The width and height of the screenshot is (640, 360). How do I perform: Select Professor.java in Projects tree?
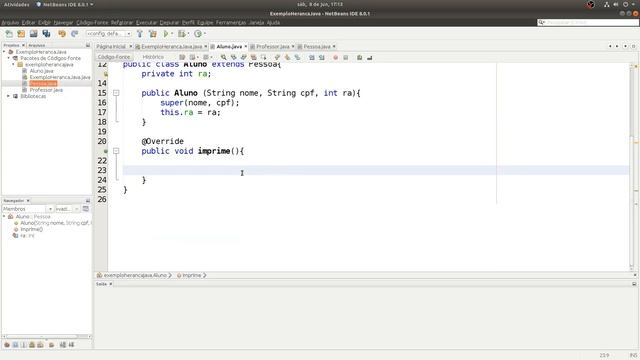click(x=46, y=90)
